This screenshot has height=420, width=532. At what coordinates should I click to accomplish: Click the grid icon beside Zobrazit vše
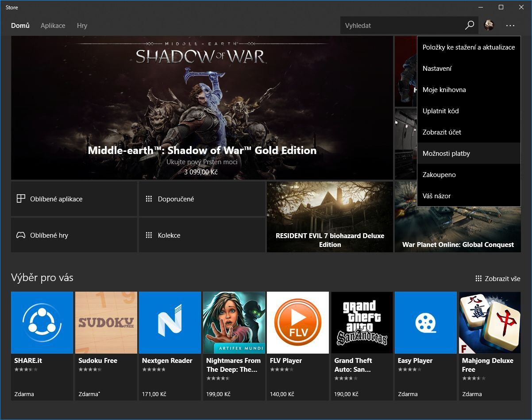[x=478, y=278]
